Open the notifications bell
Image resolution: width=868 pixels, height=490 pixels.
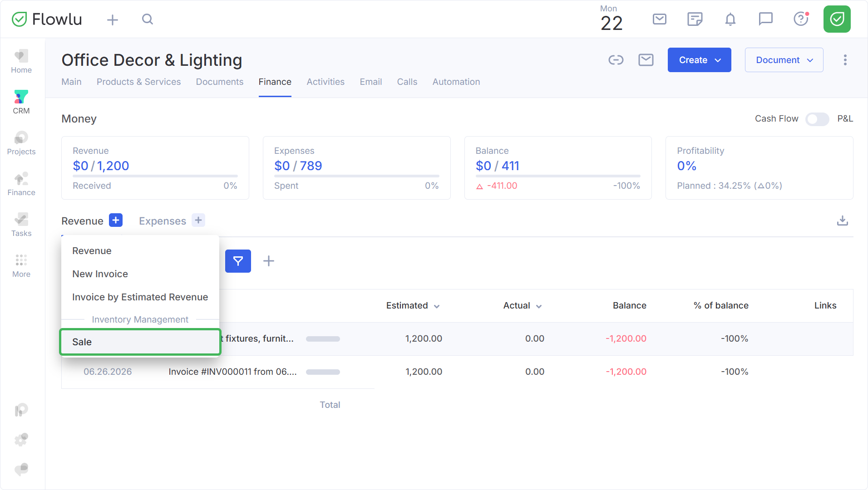point(730,19)
